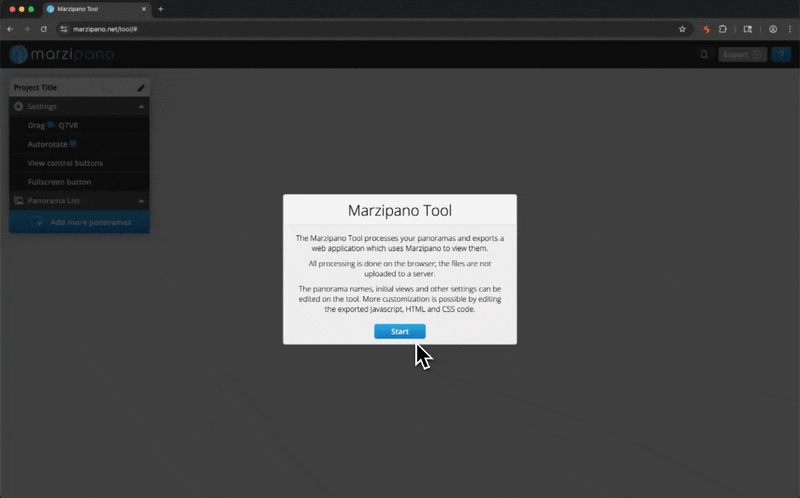Viewport: 800px width, 498px height.
Task: Click the marzipano logo
Action: coord(62,54)
